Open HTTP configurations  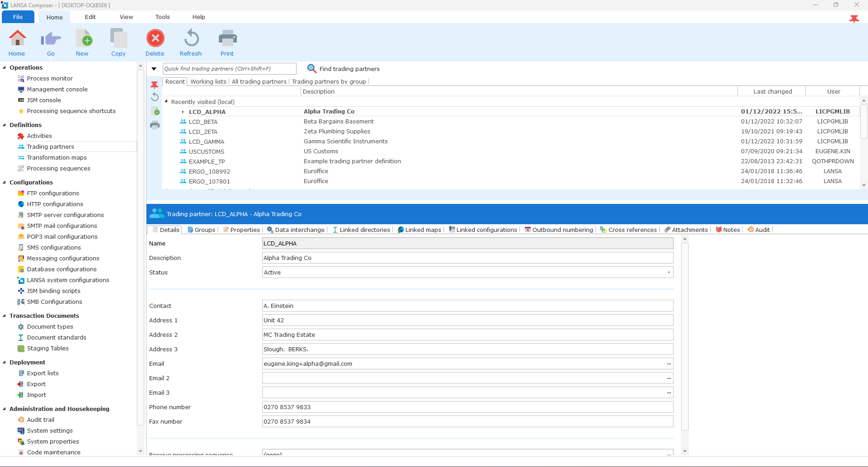(55, 204)
